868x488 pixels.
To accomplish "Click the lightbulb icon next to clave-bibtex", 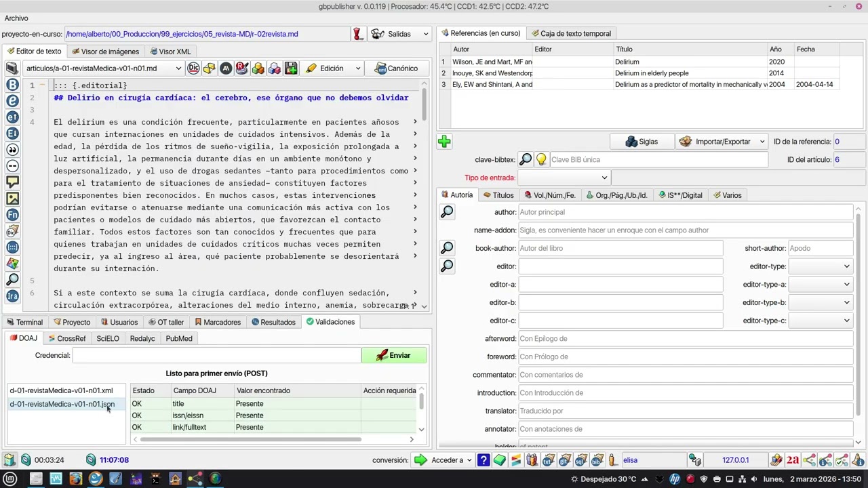I will pos(541,160).
